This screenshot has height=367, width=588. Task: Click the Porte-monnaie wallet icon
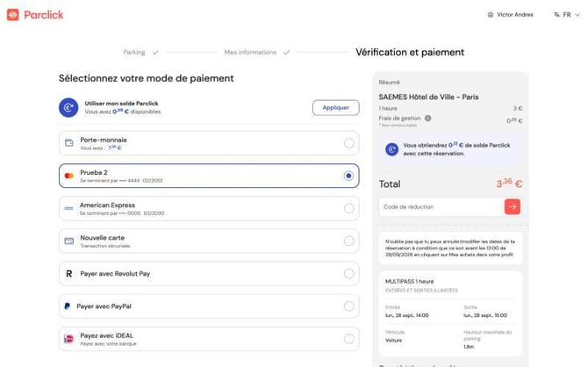click(69, 143)
